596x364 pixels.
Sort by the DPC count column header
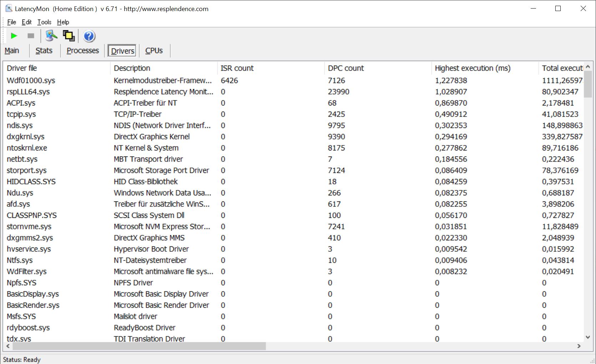(x=345, y=68)
